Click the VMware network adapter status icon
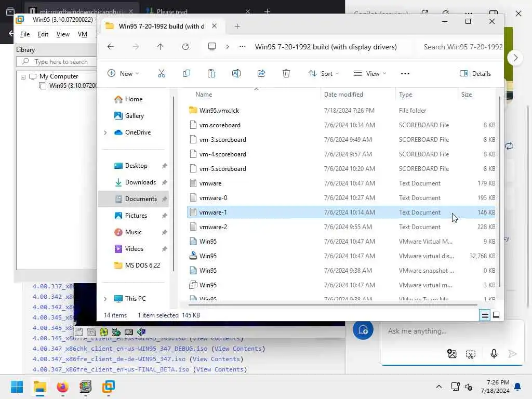Viewport: 532px width, 399px height. [116, 332]
